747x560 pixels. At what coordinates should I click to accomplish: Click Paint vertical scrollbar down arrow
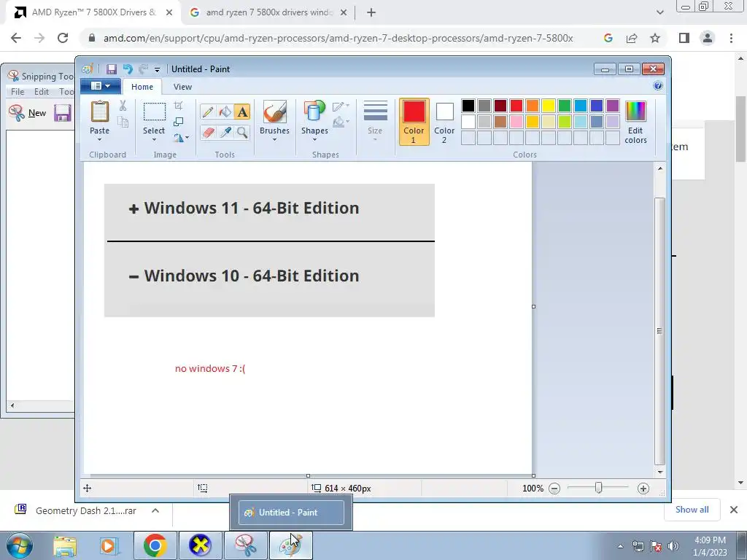pos(659,472)
